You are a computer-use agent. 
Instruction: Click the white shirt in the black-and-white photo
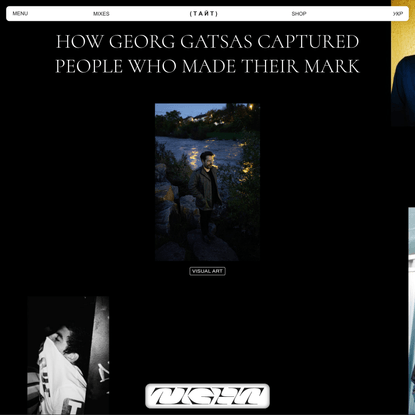(62, 377)
